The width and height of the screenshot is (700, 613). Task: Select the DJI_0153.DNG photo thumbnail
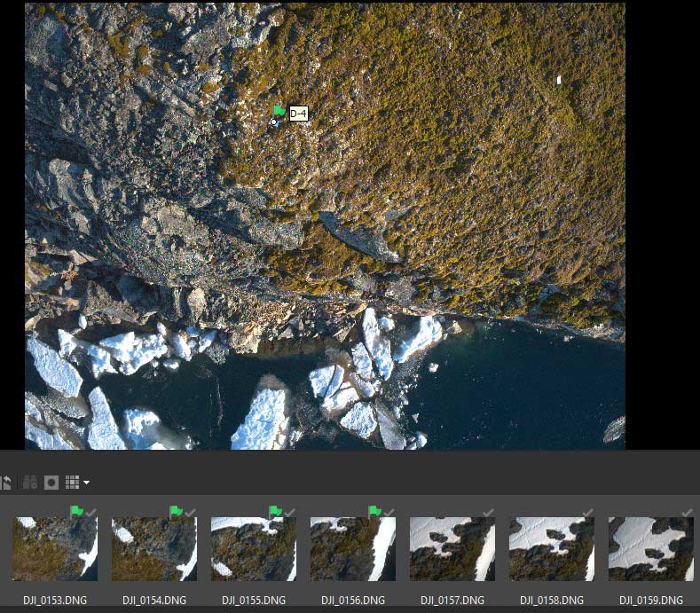click(x=55, y=549)
